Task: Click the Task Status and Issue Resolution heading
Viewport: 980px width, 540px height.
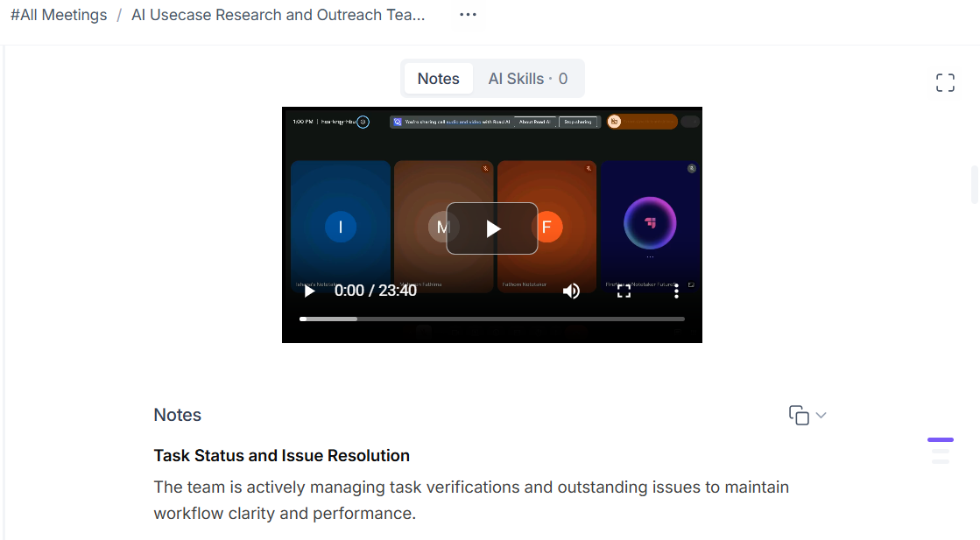Action: pyautogui.click(x=282, y=456)
